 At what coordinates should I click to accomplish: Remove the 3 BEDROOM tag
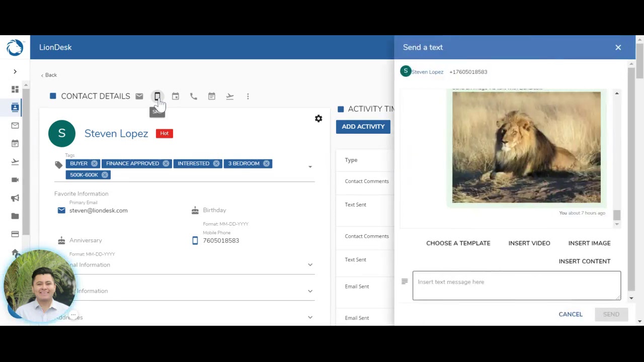click(x=267, y=163)
